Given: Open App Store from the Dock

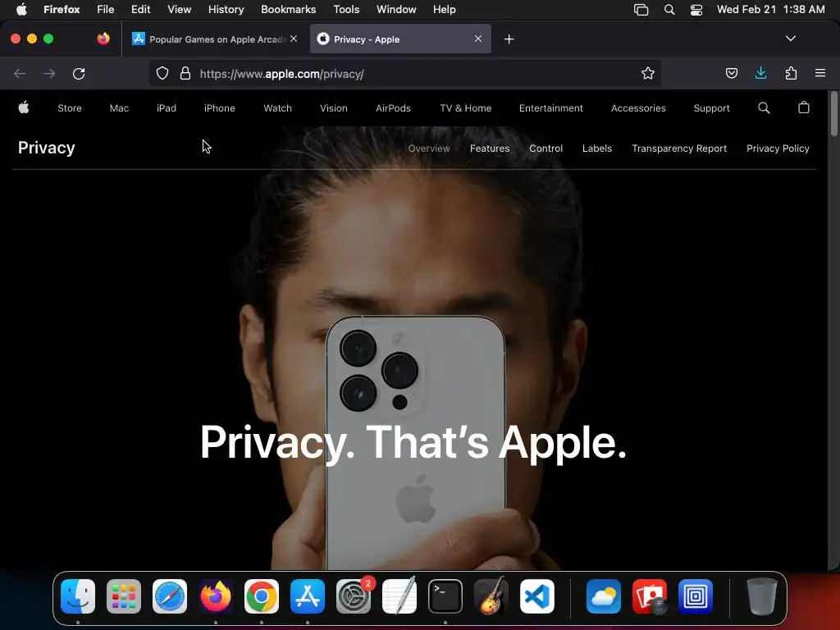Looking at the screenshot, I should coord(308,596).
